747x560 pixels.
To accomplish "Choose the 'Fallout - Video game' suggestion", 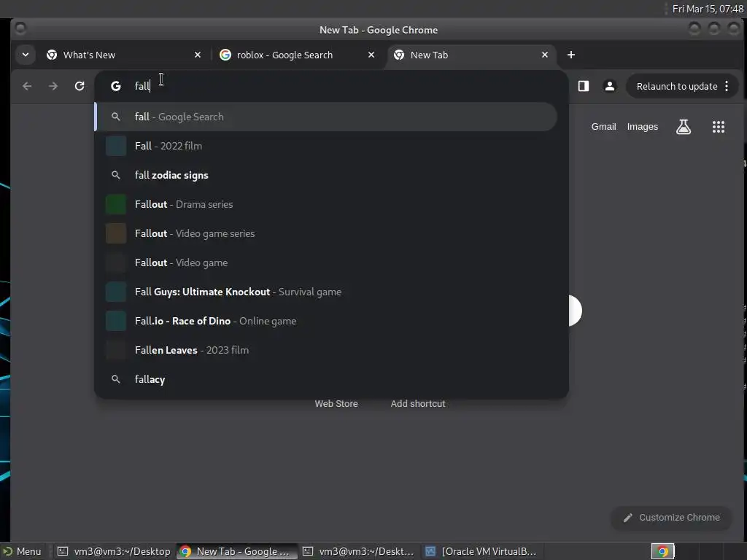I will tap(326, 262).
